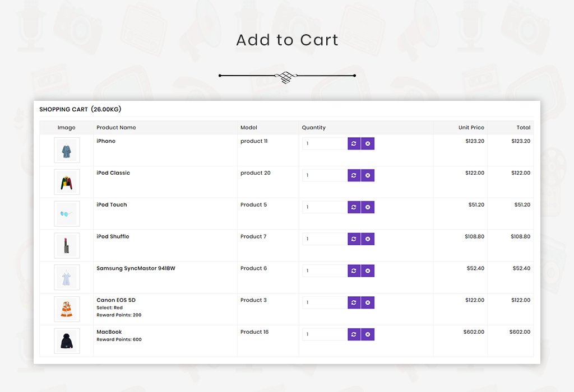Go to the Canon EOS 5D page
Image resolution: width=574 pixels, height=392 pixels.
click(x=116, y=300)
